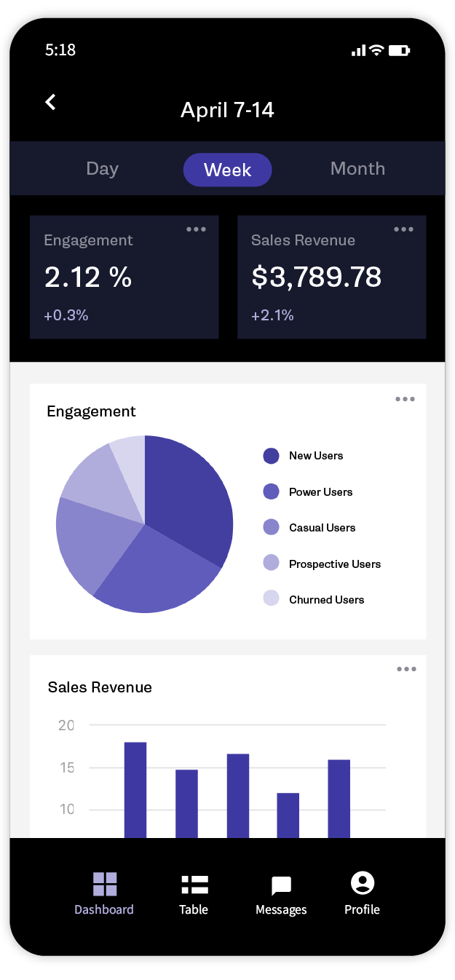Tap the Sales Revenue bar chart title
455x980 pixels.
(x=100, y=687)
